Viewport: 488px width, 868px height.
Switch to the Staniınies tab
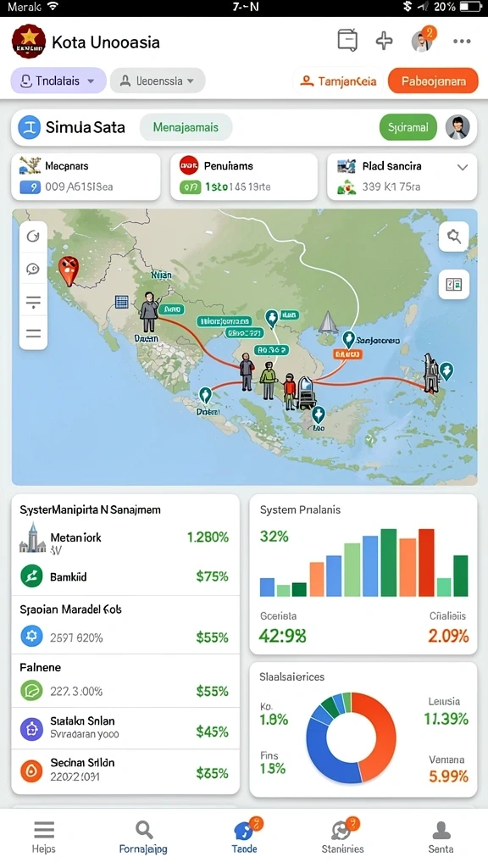click(342, 837)
